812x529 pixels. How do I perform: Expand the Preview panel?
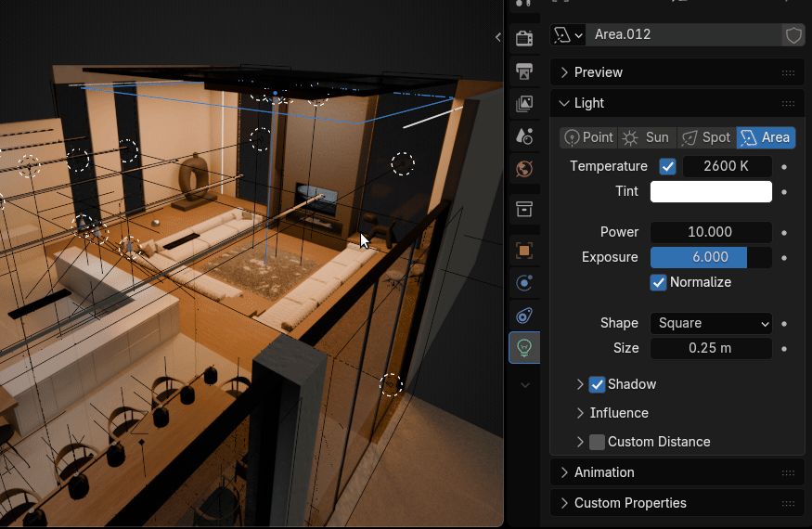564,72
